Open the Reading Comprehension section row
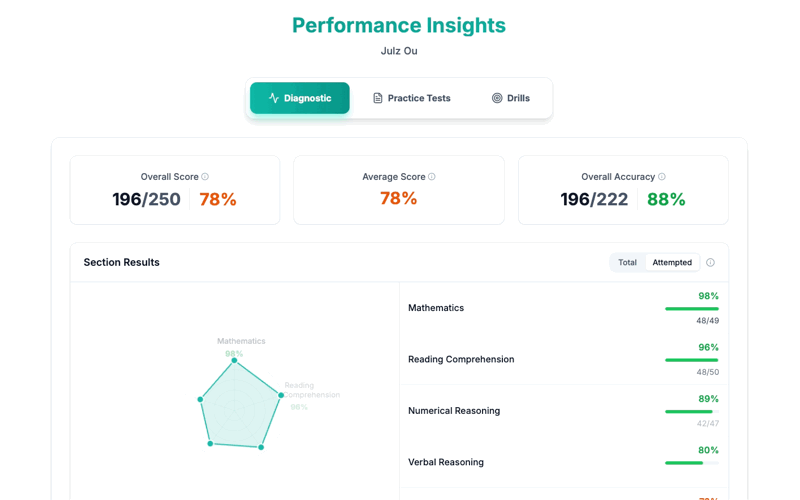Viewport: 800px width, 500px height. (x=461, y=359)
